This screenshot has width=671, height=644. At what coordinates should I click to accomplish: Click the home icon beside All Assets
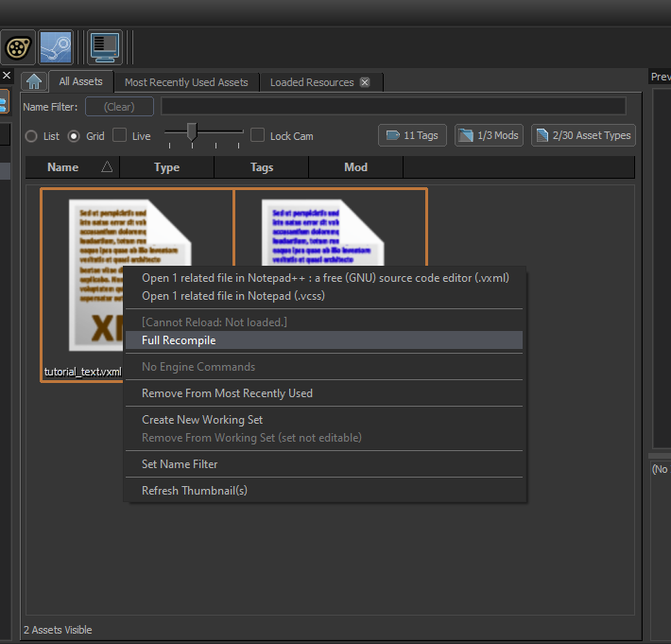point(34,82)
